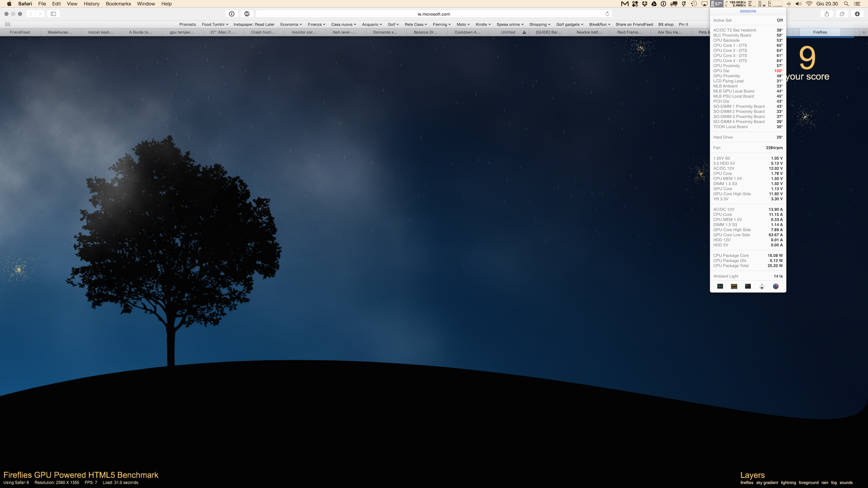Open the Bookmarks menu
The height and width of the screenshot is (488, 868).
tap(118, 4)
